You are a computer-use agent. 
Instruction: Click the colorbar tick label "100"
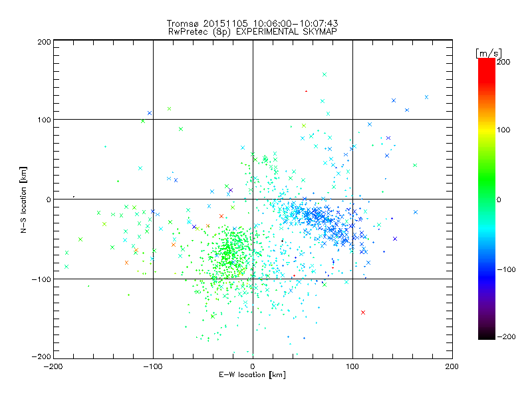coord(503,130)
